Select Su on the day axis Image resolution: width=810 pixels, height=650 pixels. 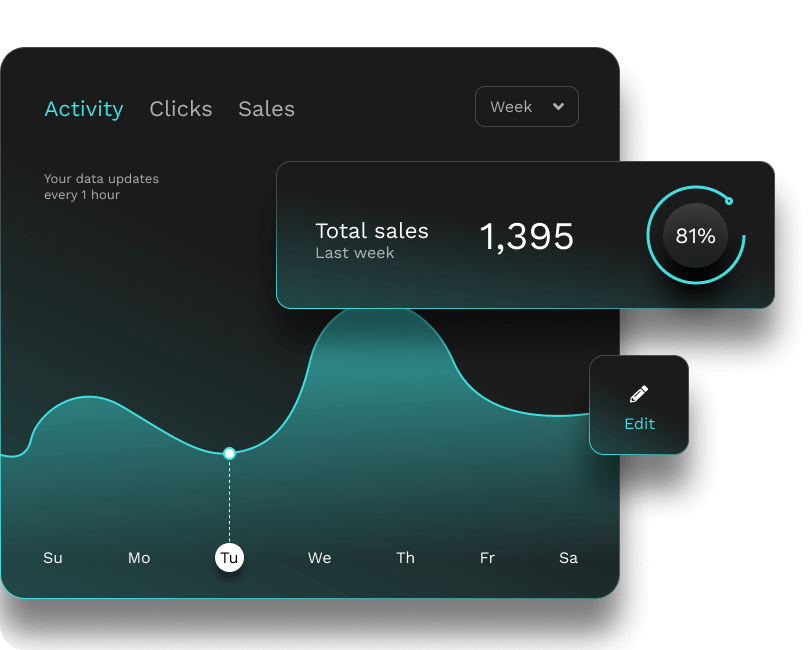click(53, 558)
